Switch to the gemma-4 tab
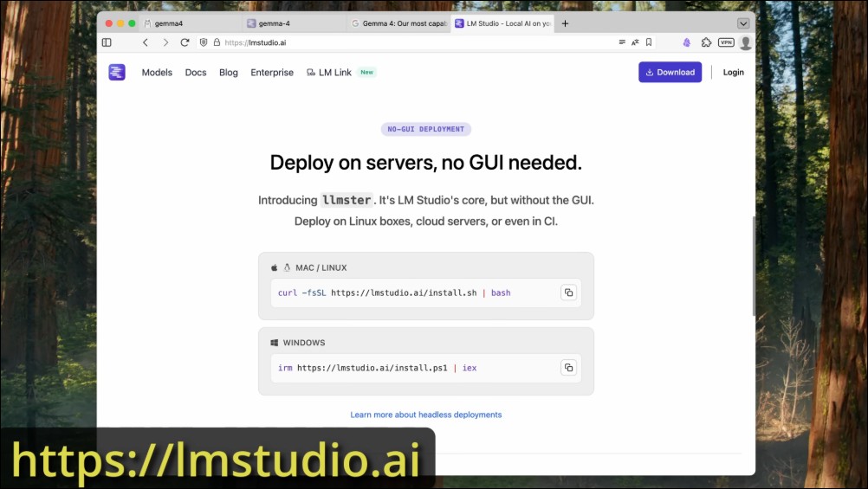 [x=294, y=23]
